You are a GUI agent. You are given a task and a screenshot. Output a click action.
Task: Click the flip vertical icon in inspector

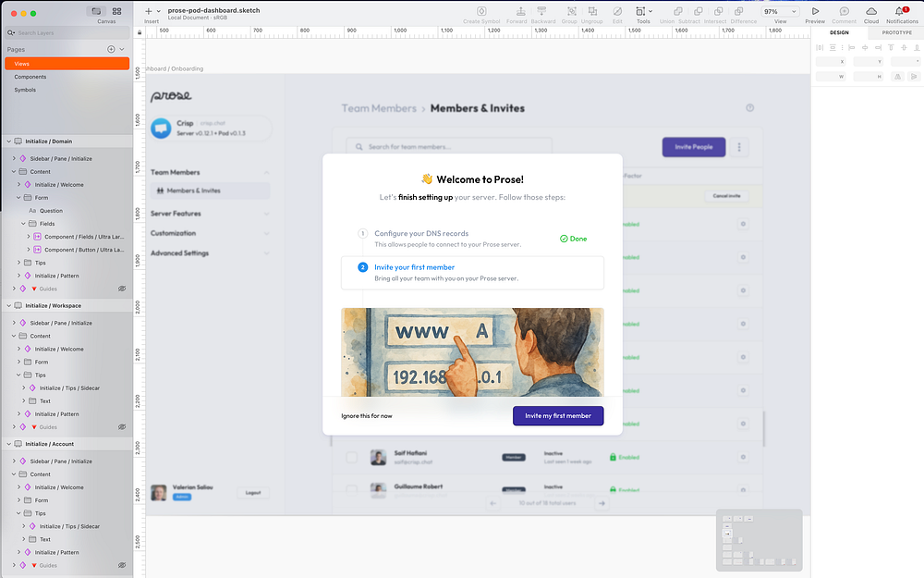[914, 76]
